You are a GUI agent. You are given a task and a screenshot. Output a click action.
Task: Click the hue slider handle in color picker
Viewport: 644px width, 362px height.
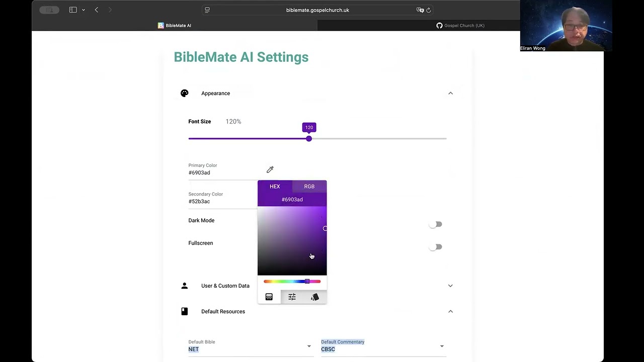click(307, 282)
